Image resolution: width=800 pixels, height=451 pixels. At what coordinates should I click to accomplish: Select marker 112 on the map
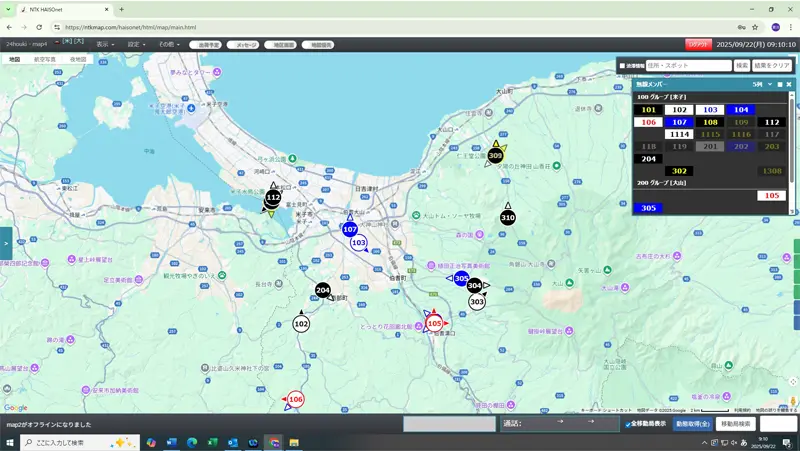[x=273, y=198]
